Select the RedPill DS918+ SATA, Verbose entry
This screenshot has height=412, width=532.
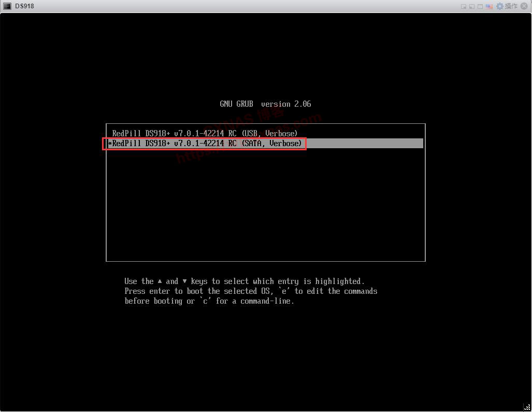point(207,144)
